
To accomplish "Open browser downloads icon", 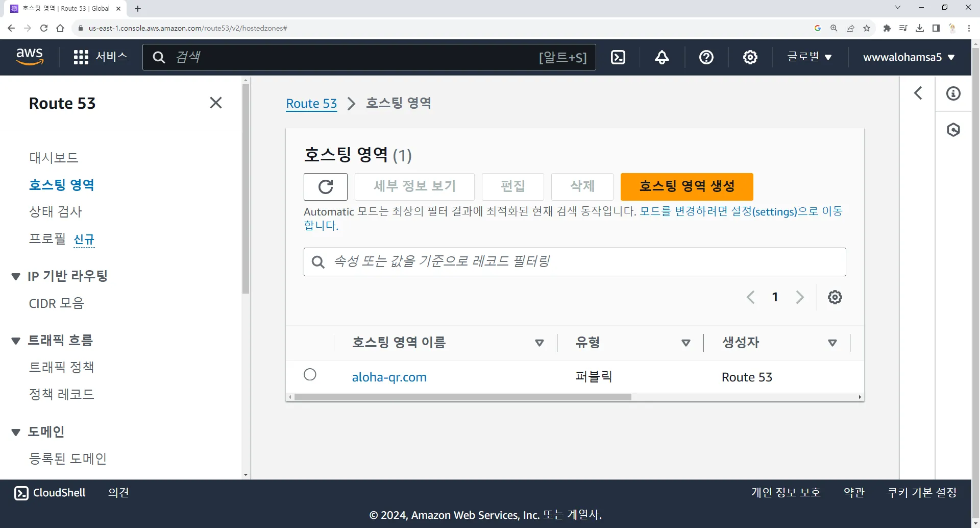I will click(x=920, y=28).
